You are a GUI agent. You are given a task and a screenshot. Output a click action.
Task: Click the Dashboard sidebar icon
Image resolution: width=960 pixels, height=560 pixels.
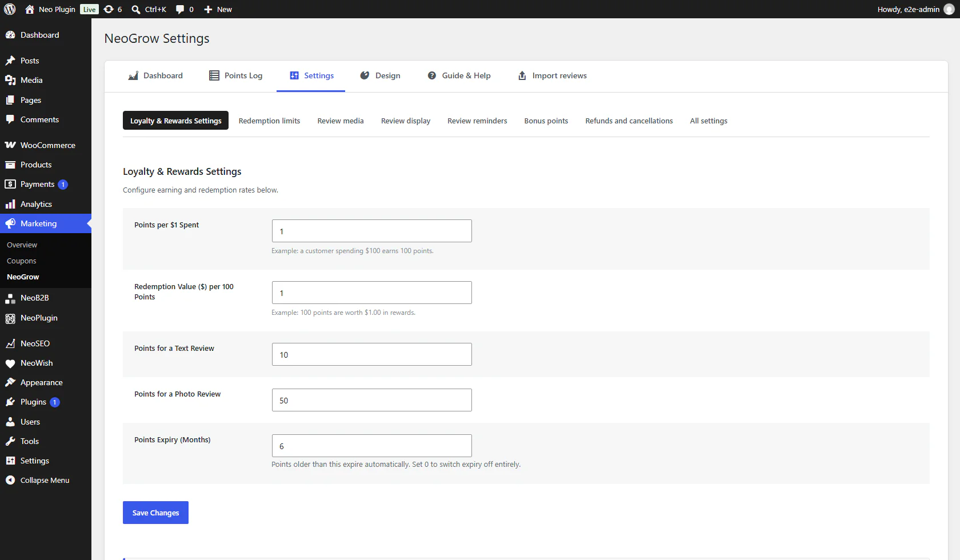[10, 35]
